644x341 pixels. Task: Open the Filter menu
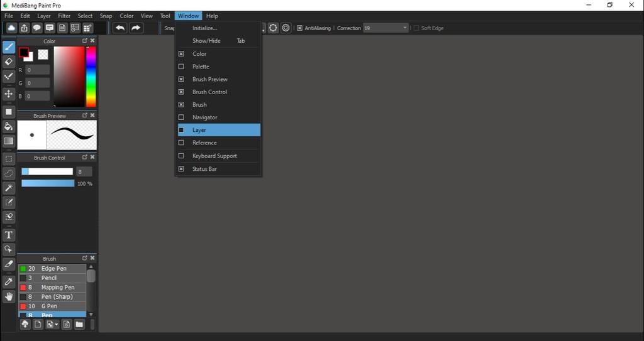click(x=64, y=16)
